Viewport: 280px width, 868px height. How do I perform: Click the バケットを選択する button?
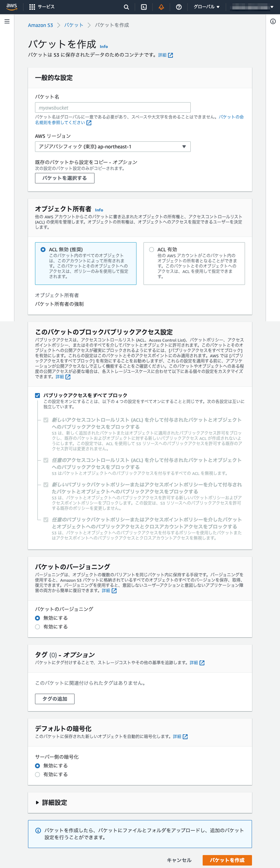point(65,178)
